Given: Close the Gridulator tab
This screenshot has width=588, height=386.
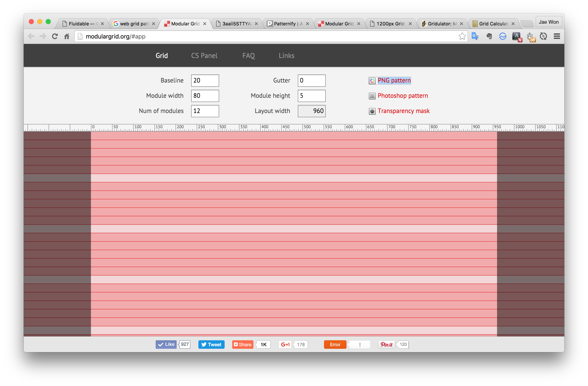Looking at the screenshot, I should point(461,24).
